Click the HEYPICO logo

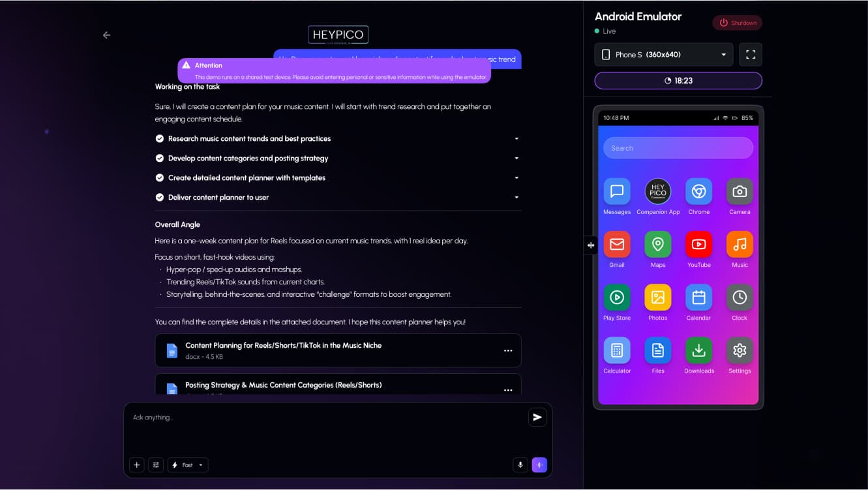[338, 35]
